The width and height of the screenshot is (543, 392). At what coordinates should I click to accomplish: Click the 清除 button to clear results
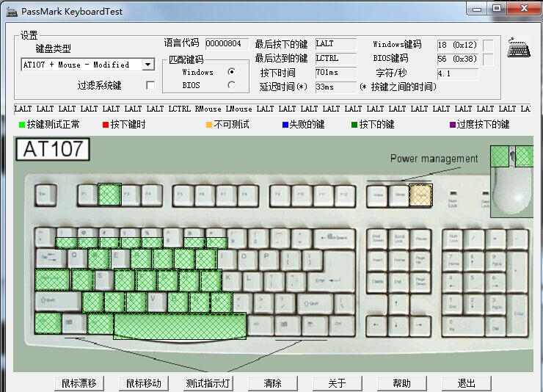click(272, 383)
